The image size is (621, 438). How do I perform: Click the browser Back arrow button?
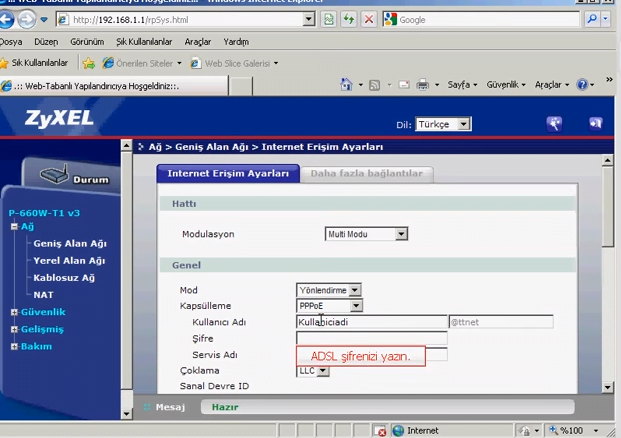(x=6, y=19)
